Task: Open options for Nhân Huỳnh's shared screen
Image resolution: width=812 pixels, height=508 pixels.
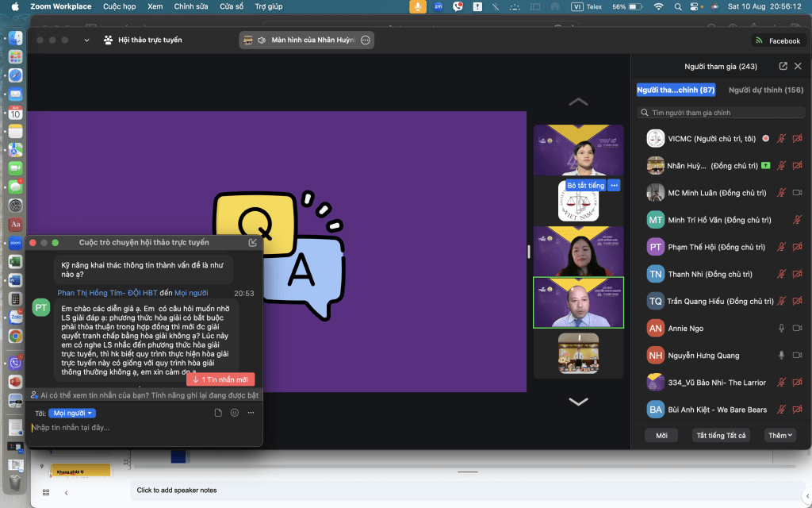Action: point(366,40)
